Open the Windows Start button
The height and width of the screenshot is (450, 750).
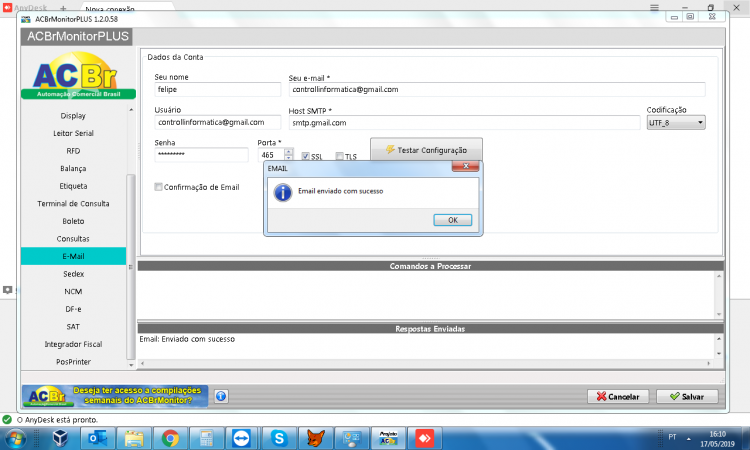(x=15, y=438)
